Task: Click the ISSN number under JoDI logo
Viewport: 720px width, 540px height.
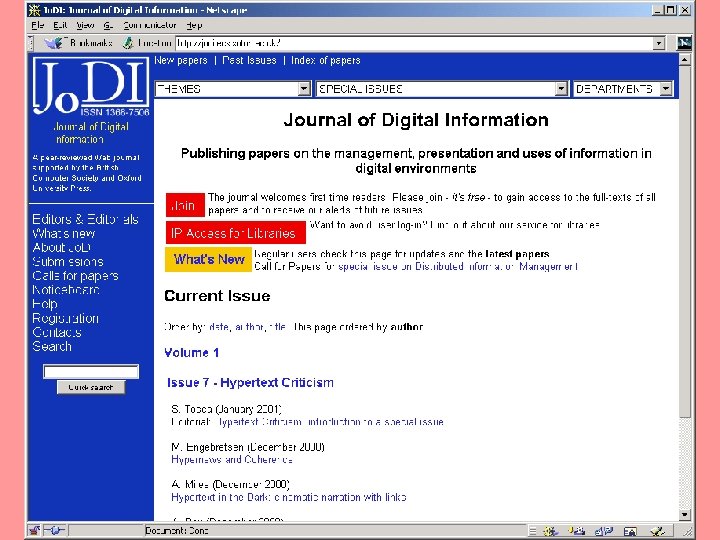Action: tap(115, 112)
